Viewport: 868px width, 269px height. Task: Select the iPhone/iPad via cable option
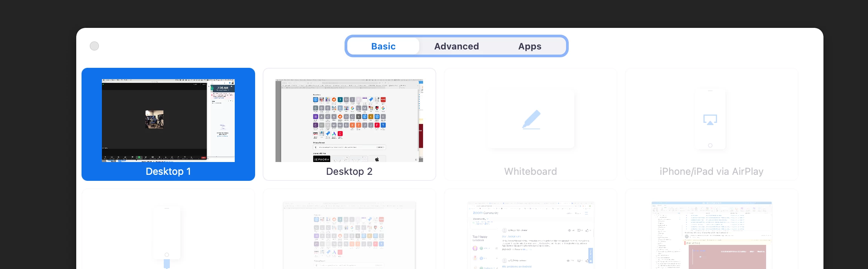tap(168, 229)
